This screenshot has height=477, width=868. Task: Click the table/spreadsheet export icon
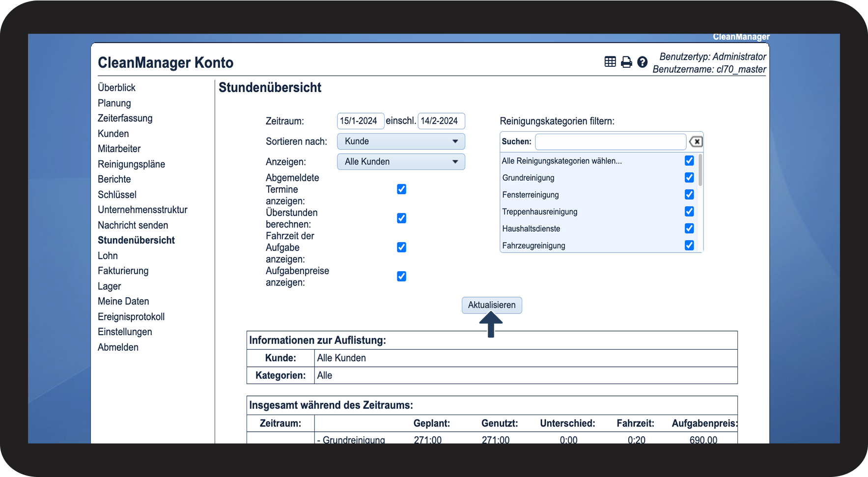pyautogui.click(x=610, y=62)
